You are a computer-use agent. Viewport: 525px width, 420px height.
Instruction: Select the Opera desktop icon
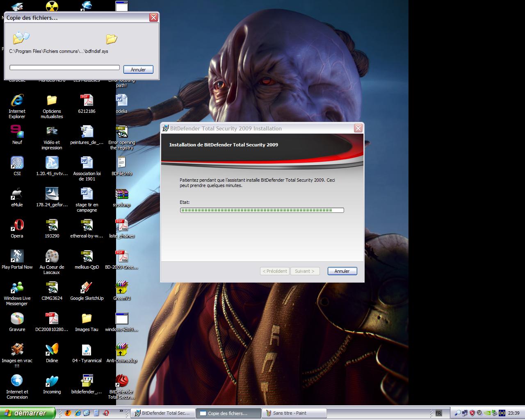click(17, 228)
